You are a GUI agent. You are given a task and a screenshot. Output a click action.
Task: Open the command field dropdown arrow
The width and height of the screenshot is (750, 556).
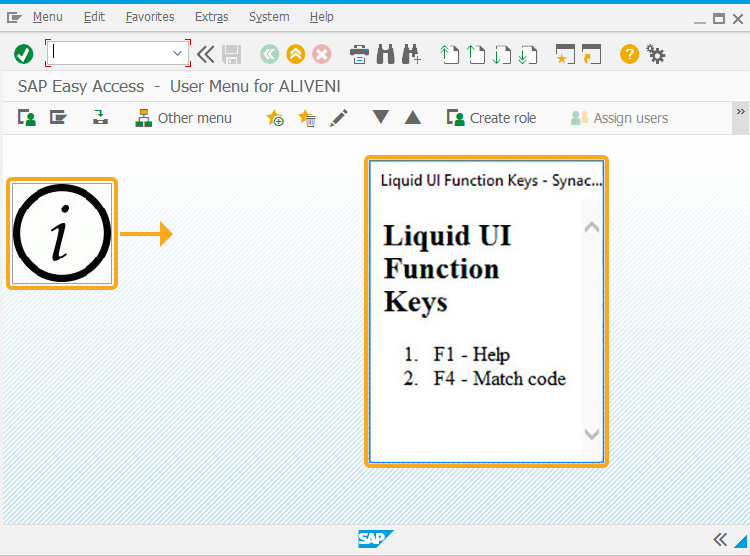177,53
